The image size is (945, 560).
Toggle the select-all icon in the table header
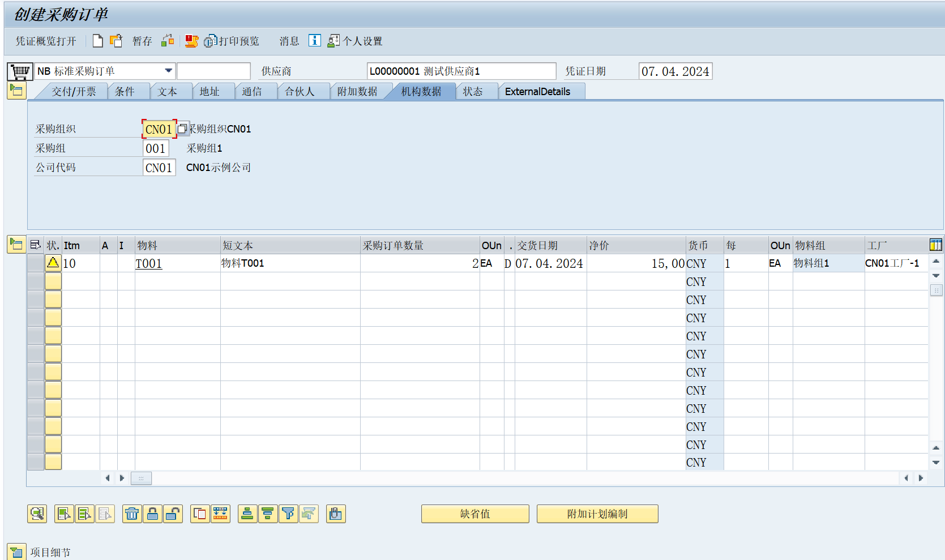(x=36, y=245)
